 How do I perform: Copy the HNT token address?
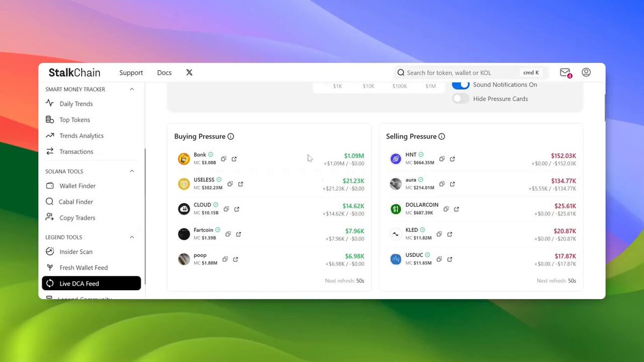pos(442,159)
